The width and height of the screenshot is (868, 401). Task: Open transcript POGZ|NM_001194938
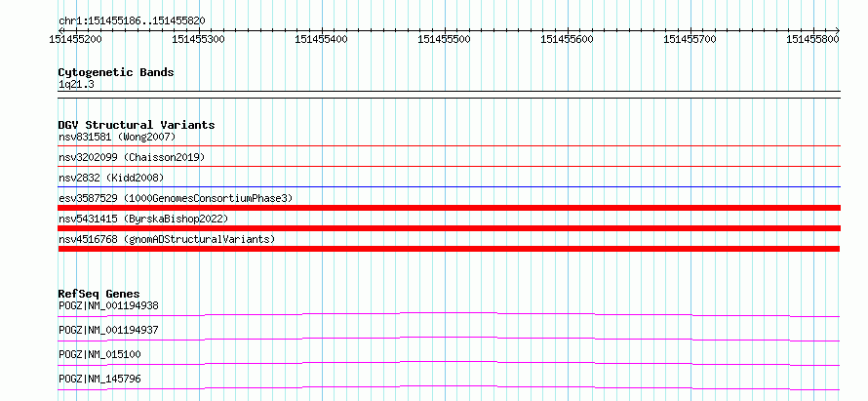[x=108, y=305]
